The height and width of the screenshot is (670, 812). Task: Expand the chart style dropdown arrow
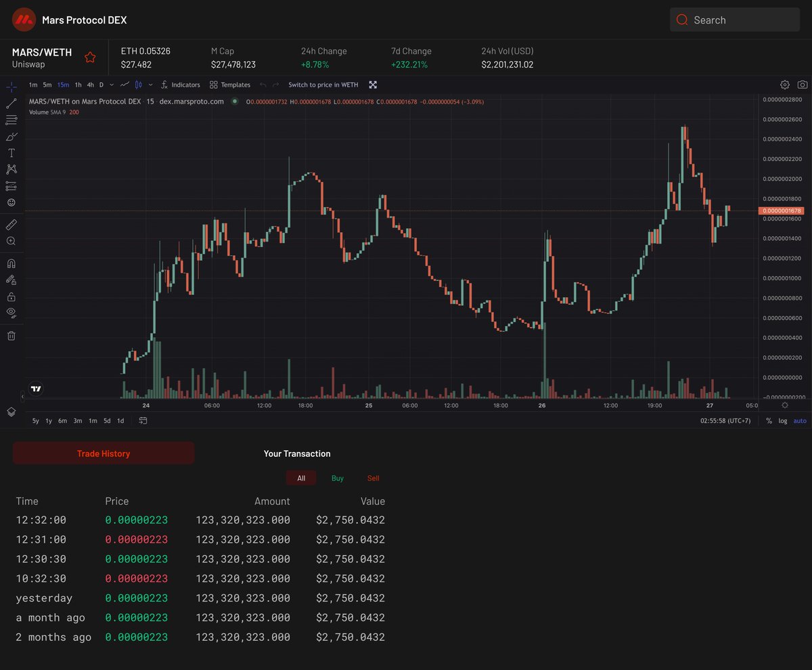[150, 85]
